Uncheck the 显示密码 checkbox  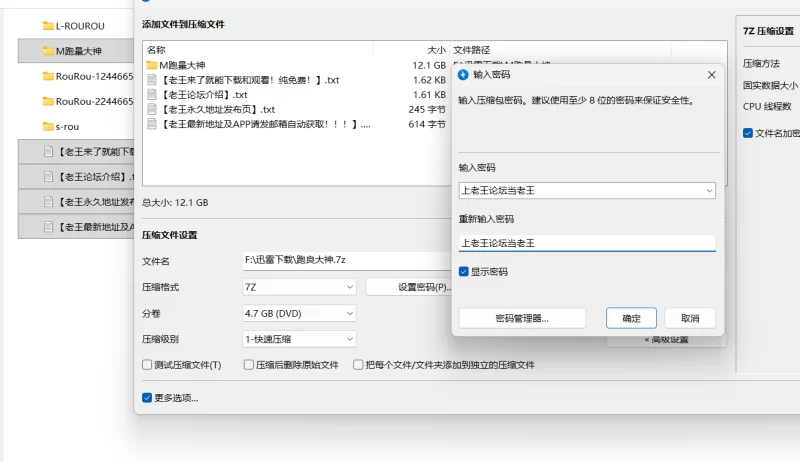[464, 271]
